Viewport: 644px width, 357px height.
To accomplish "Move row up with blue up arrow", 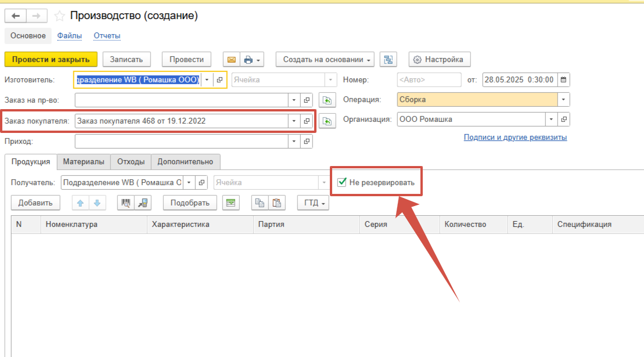I will pyautogui.click(x=80, y=203).
